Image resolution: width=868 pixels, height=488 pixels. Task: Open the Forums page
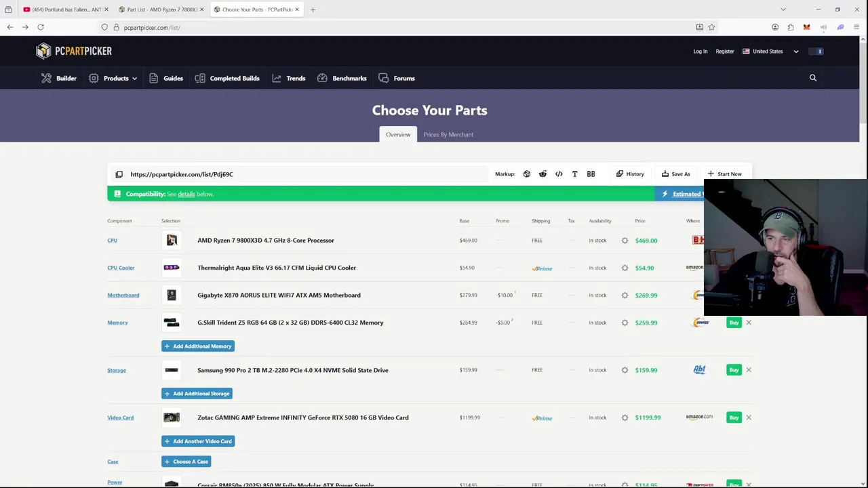point(397,78)
